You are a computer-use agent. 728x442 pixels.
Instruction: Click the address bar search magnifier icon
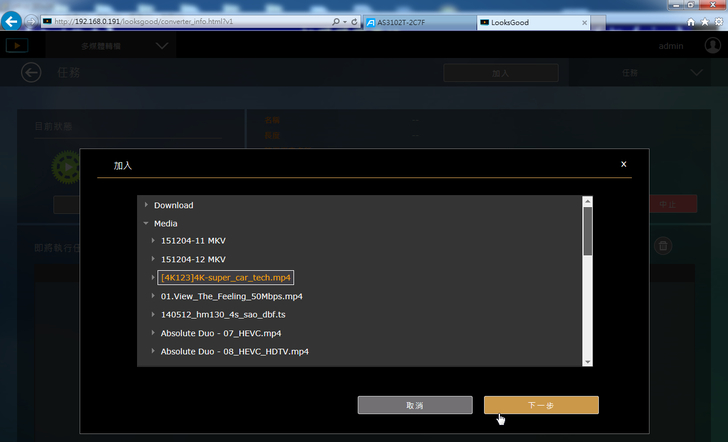[336, 22]
